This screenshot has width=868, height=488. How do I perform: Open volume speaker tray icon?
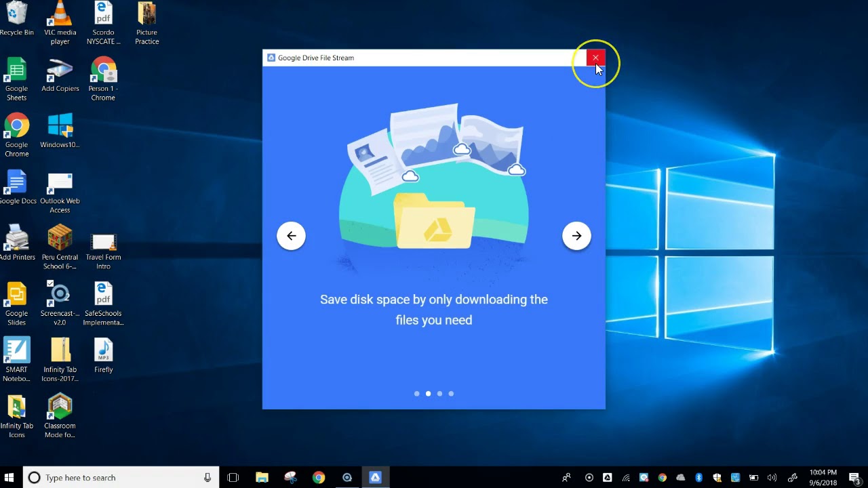772,478
